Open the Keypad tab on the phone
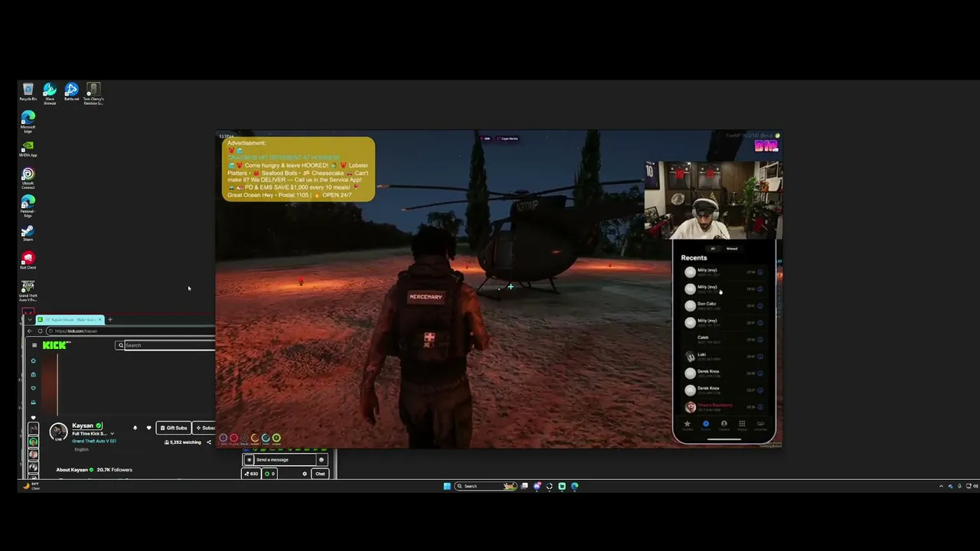This screenshot has width=980, height=551. pos(742,425)
